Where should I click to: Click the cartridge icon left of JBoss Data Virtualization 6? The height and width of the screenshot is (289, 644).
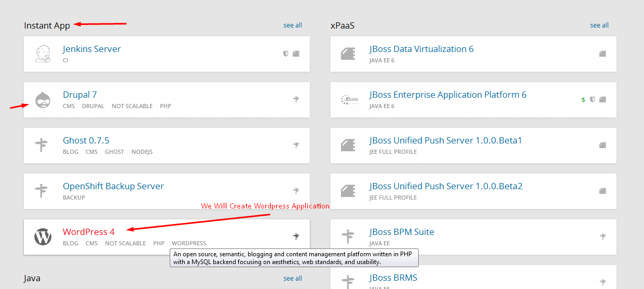[348, 54]
